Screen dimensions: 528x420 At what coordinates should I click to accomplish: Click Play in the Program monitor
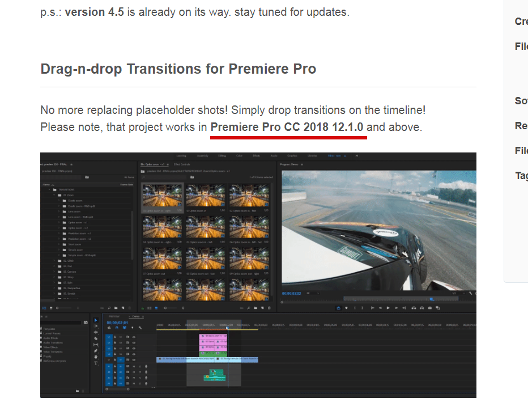[388, 308]
